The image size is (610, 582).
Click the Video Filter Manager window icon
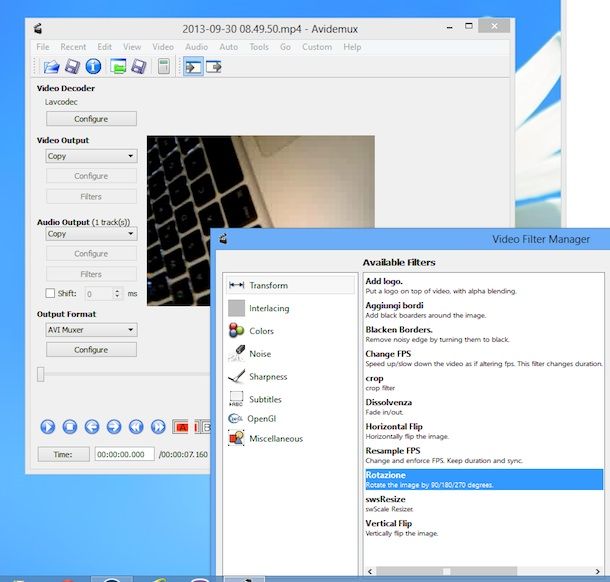(x=223, y=239)
